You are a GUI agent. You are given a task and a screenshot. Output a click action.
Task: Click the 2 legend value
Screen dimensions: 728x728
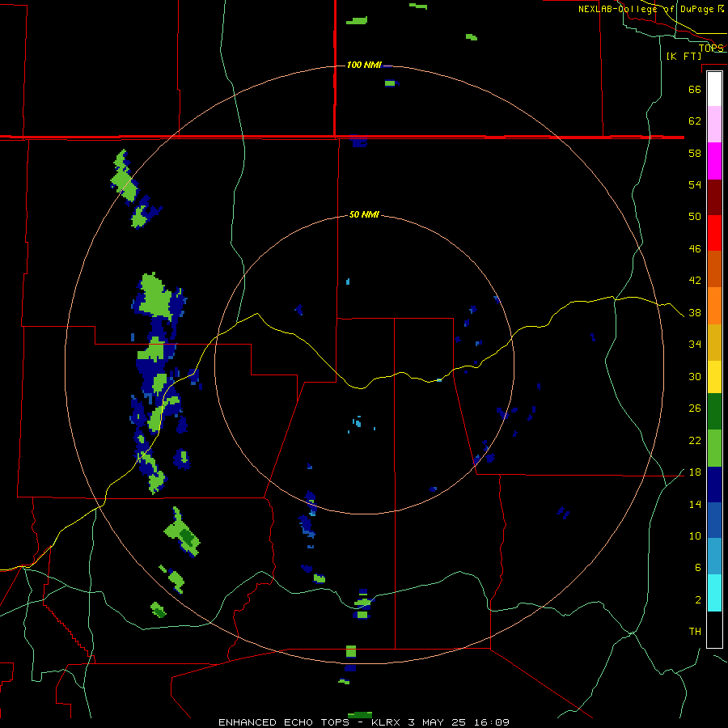[697, 600]
